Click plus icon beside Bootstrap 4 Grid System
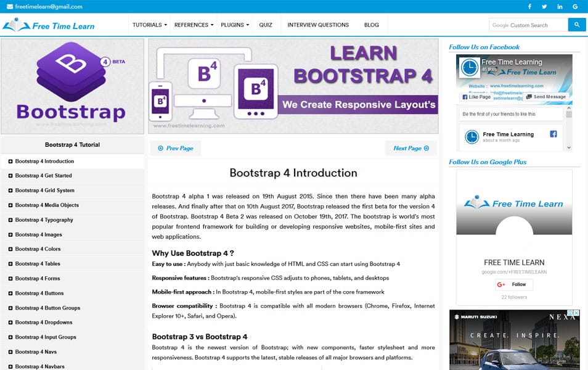This screenshot has width=588, height=370. coord(10,191)
